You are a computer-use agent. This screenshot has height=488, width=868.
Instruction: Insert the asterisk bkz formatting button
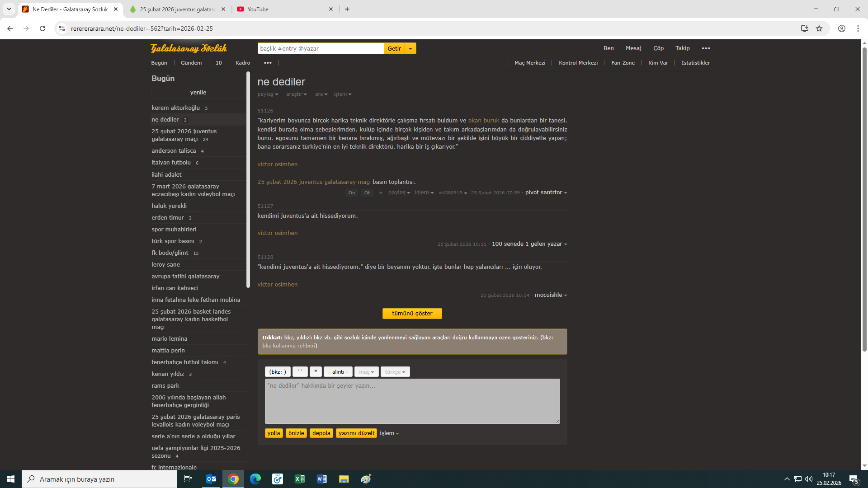pyautogui.click(x=316, y=371)
